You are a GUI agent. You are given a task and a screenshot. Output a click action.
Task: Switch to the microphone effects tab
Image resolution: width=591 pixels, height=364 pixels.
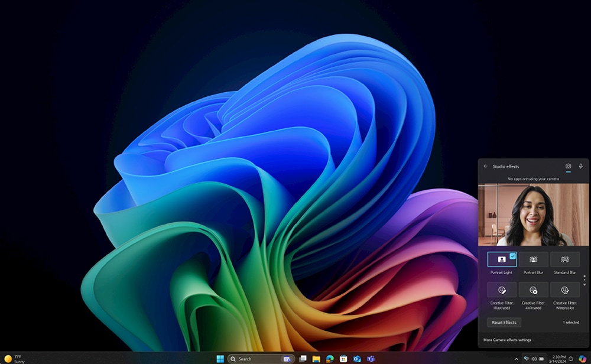[581, 166]
